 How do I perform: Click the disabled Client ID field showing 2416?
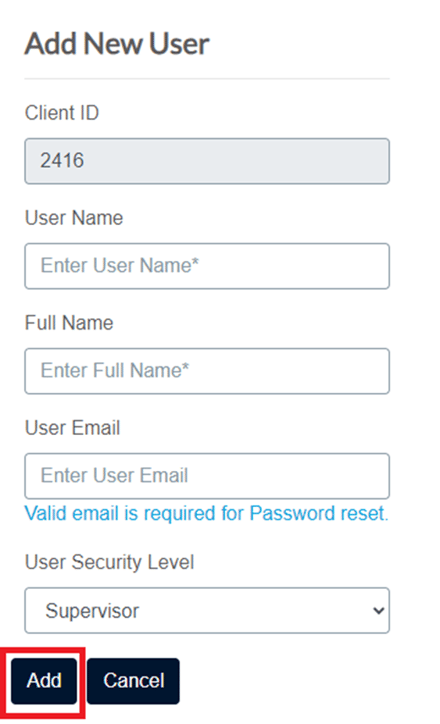coord(207,161)
